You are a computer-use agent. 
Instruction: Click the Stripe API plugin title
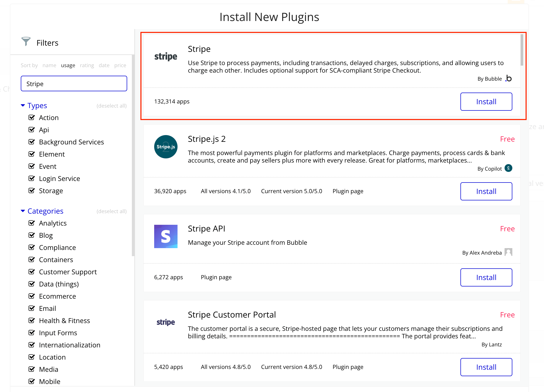(x=206, y=229)
